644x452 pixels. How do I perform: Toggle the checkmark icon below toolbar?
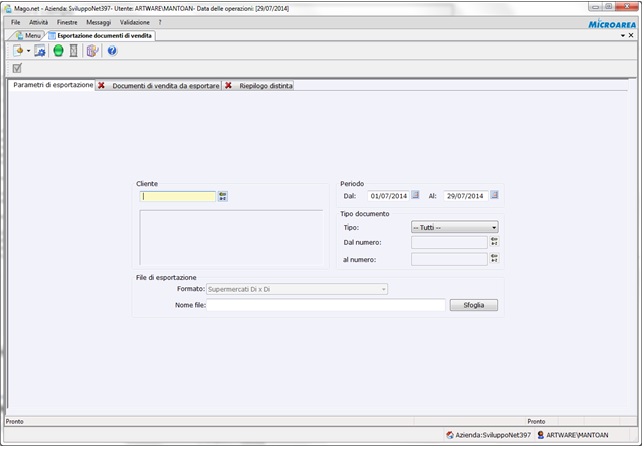17,68
